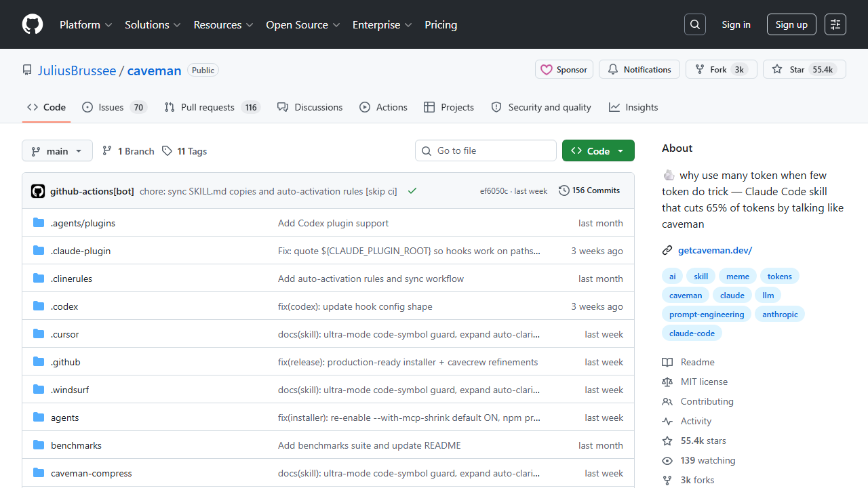Image resolution: width=868 pixels, height=488 pixels.
Task: Expand the Resources menu
Action: (x=223, y=24)
